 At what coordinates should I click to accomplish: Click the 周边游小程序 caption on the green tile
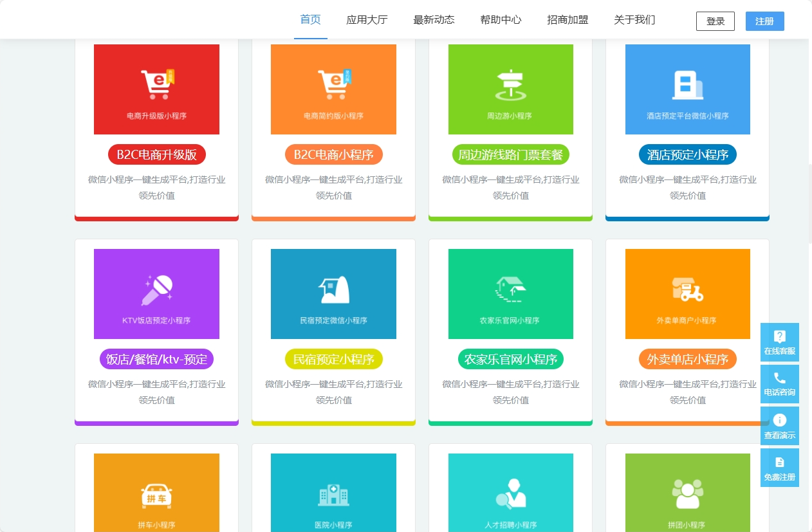tap(510, 116)
